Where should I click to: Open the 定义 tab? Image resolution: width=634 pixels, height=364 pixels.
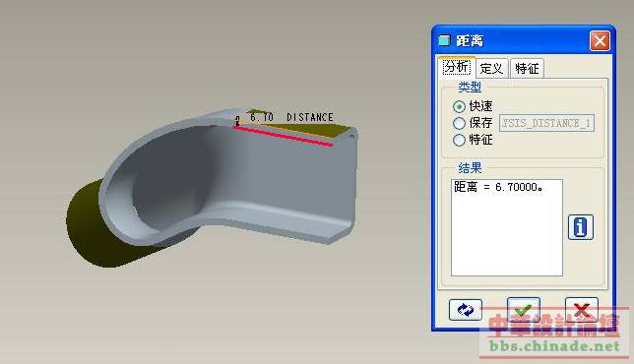tap(491, 68)
